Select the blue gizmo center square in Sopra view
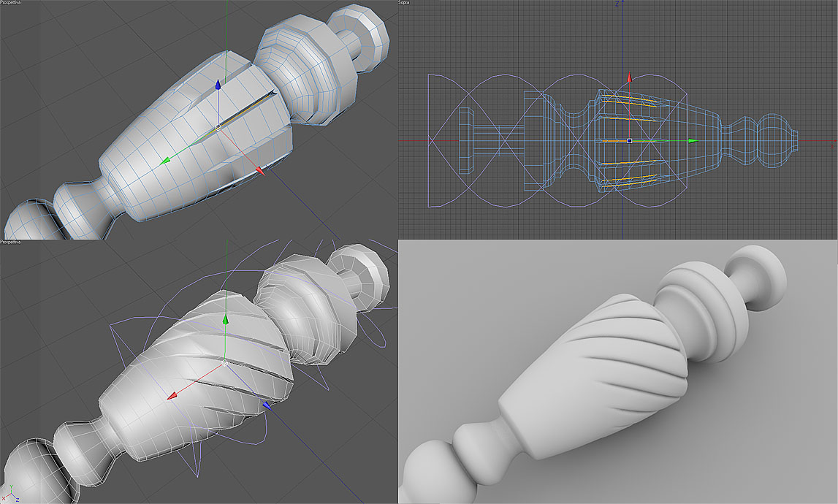This screenshot has height=504, width=838. 630,140
